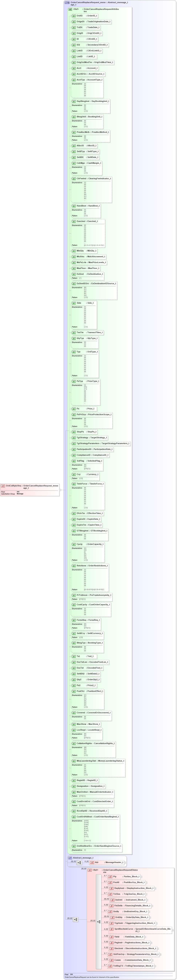This screenshot has height=980, width=177.
Task: Click the G icon of OrderCancelReplaceRequestElements
Action: tap(90, 870)
